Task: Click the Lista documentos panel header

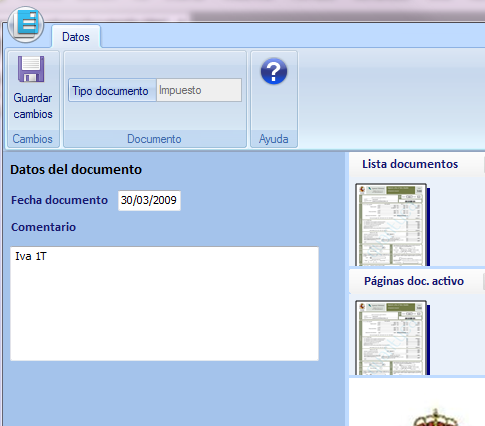Action: (x=410, y=164)
